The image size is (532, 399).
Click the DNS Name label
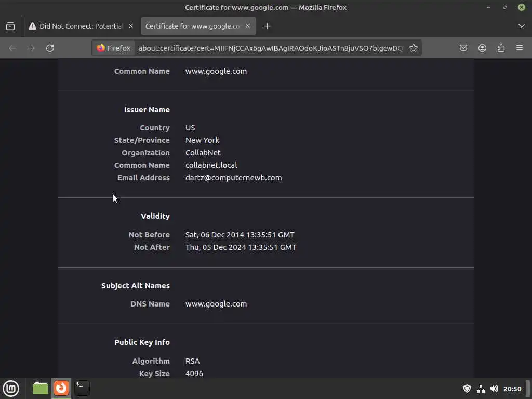pyautogui.click(x=150, y=304)
